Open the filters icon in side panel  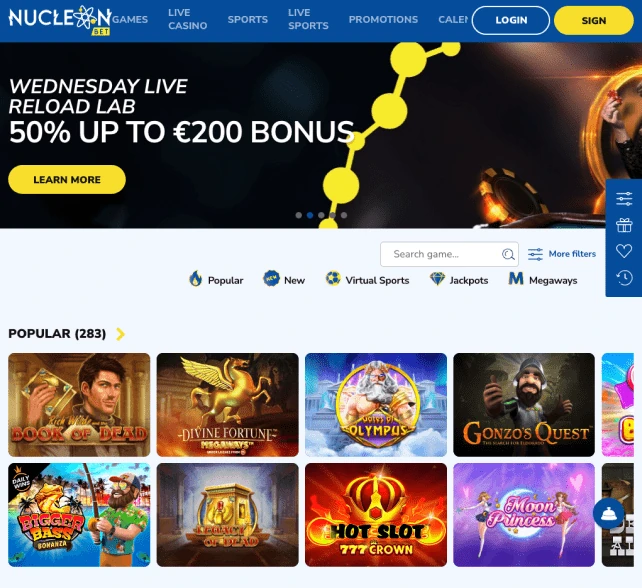coord(624,199)
